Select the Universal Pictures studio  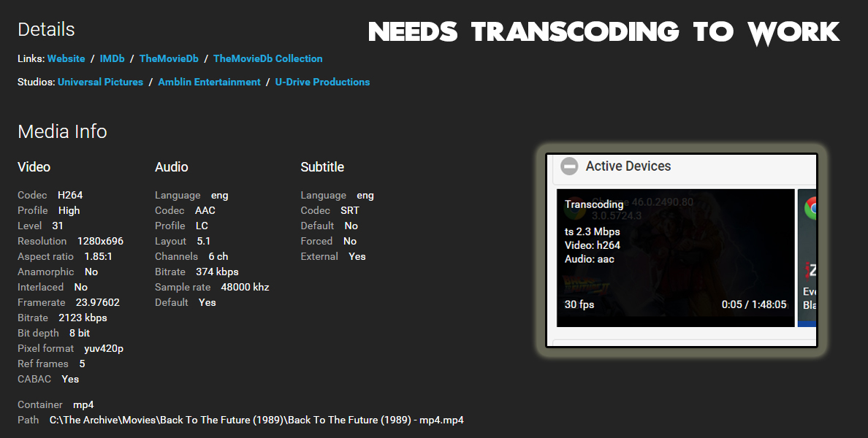coord(100,82)
